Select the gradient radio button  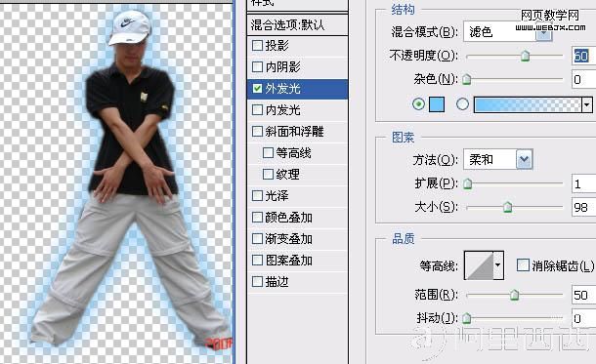(462, 104)
